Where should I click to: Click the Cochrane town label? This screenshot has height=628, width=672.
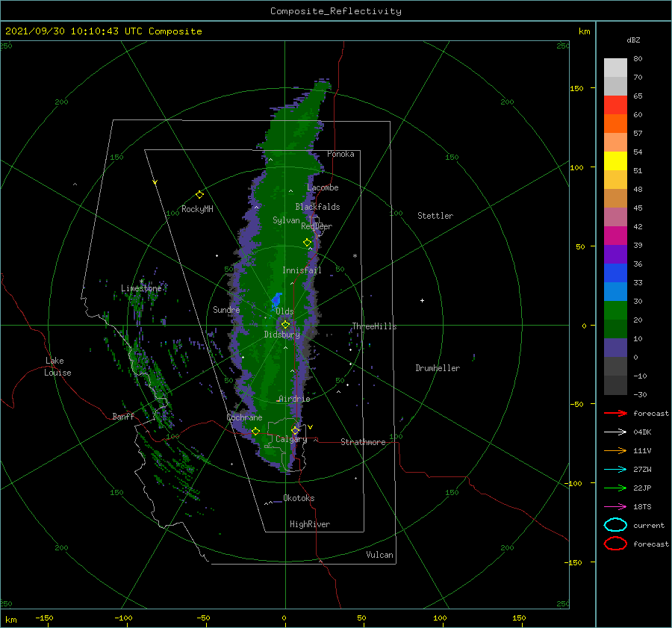click(244, 417)
